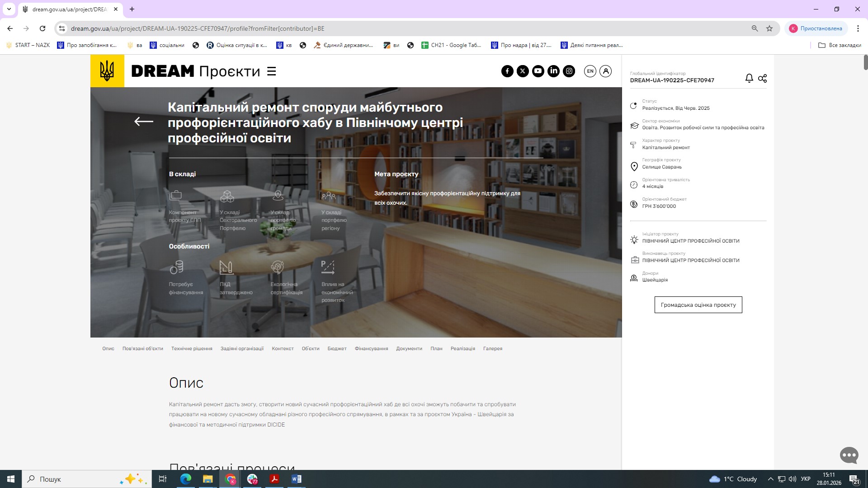
Task: Click Громадська оцінка проєкту button
Action: 698,305
